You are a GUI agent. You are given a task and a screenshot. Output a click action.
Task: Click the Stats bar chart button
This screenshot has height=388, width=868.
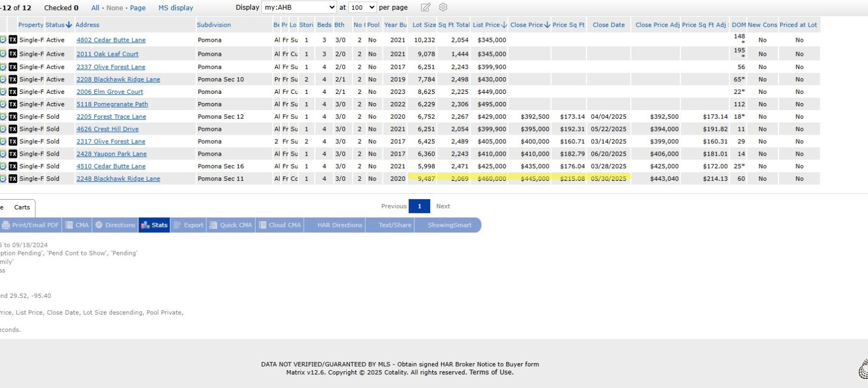[154, 225]
